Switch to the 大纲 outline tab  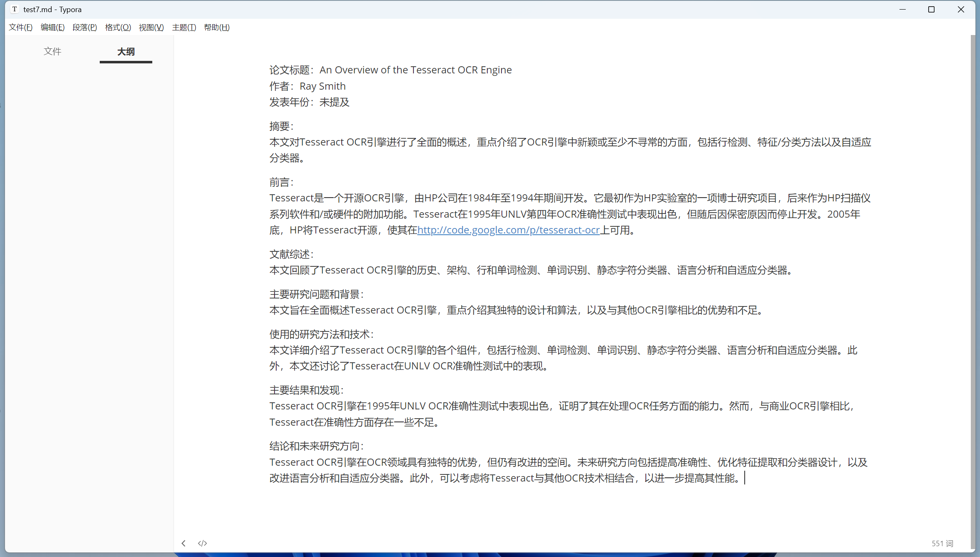pyautogui.click(x=126, y=51)
